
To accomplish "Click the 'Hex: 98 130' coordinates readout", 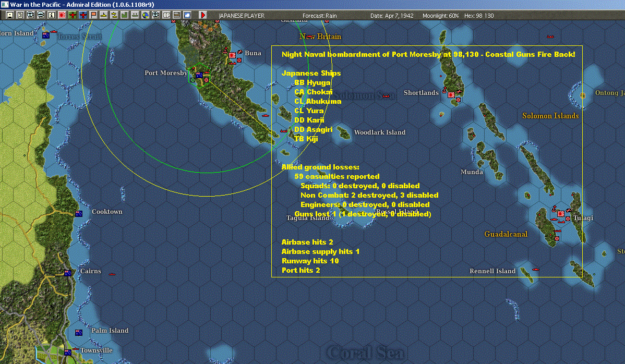I will coord(479,16).
